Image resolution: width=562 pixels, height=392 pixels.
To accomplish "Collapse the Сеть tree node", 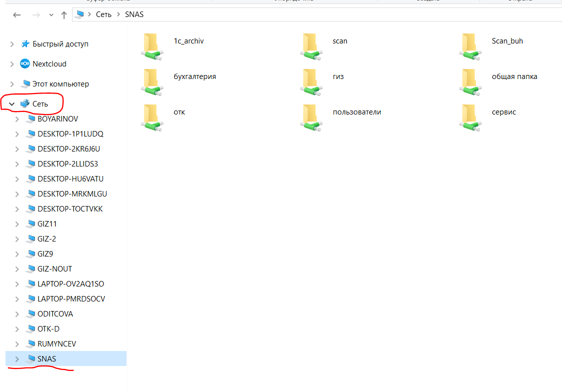I will [12, 104].
